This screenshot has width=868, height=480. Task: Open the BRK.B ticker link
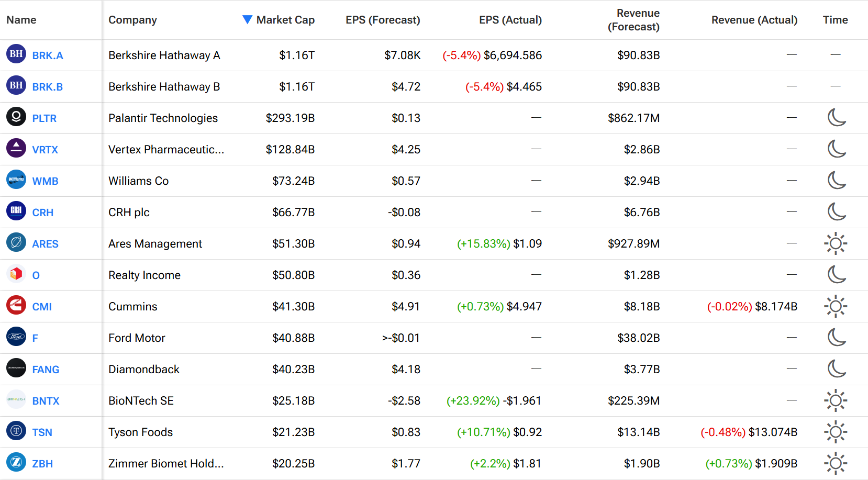click(48, 87)
